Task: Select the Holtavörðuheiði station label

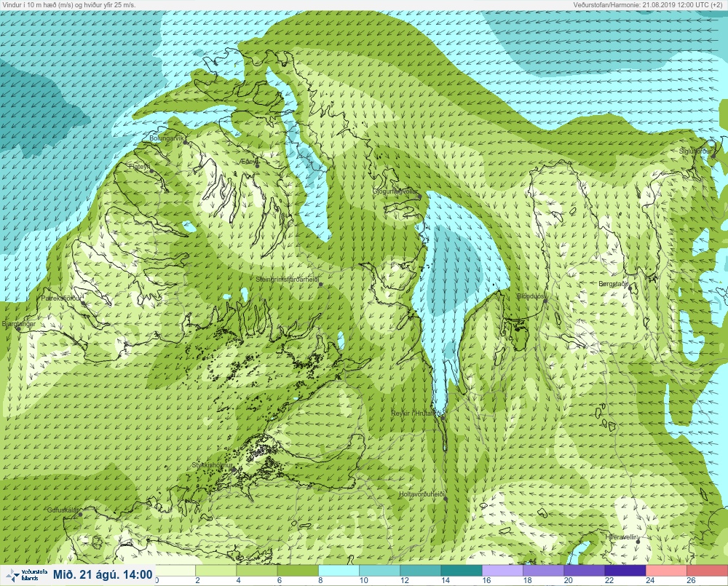Action: (422, 494)
